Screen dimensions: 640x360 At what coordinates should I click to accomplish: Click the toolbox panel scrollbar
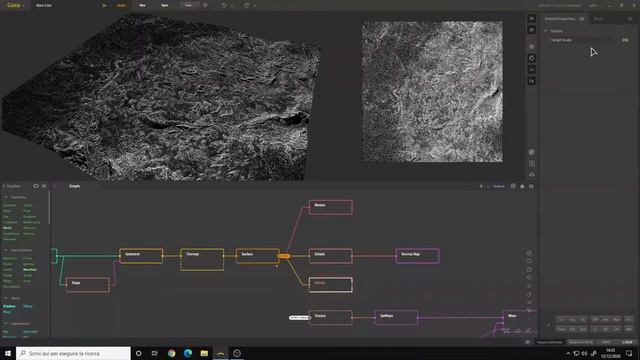49,208
